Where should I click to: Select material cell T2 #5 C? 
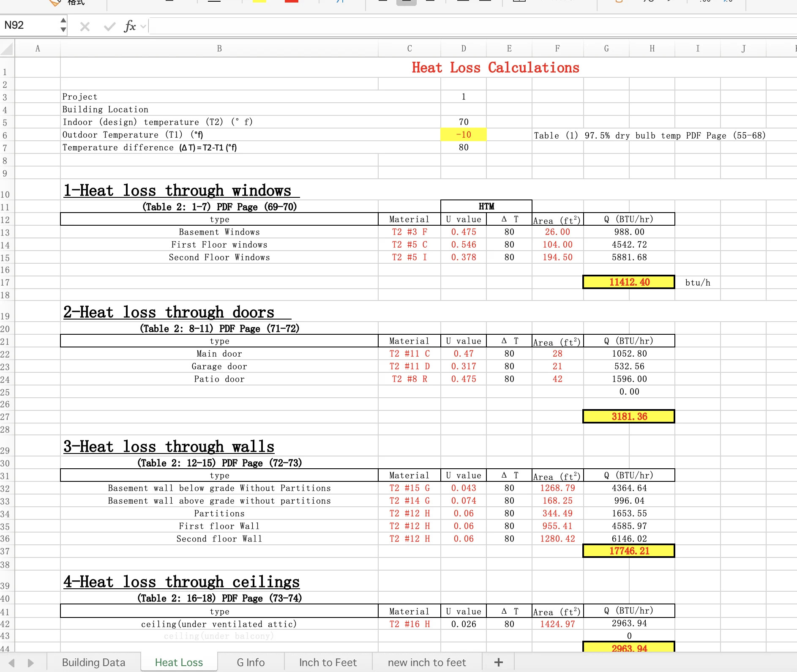coord(409,245)
